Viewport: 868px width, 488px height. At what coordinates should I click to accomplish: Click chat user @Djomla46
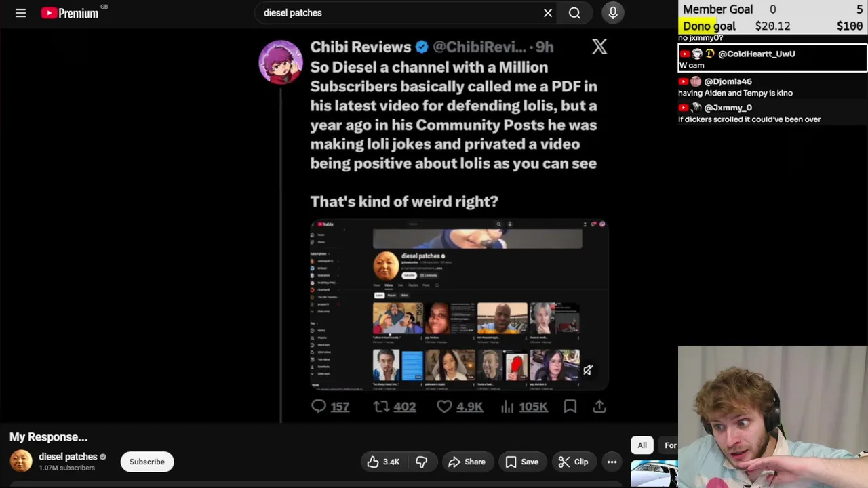(728, 81)
